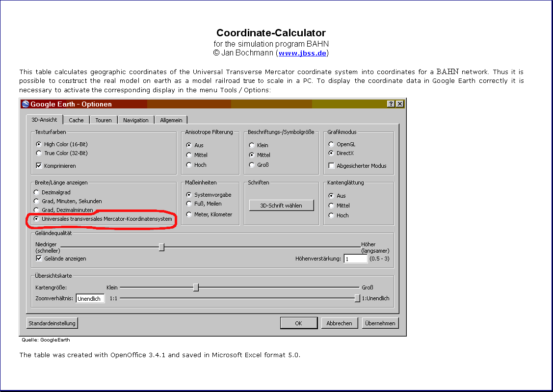Click the Kartengröße slider handle

196,287
